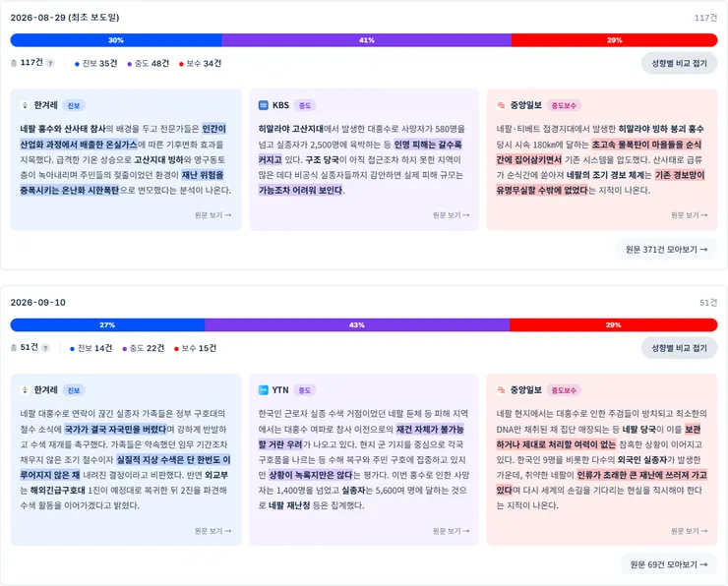Click the 보수 34건 legend entry
This screenshot has height=586, width=728.
click(200, 64)
